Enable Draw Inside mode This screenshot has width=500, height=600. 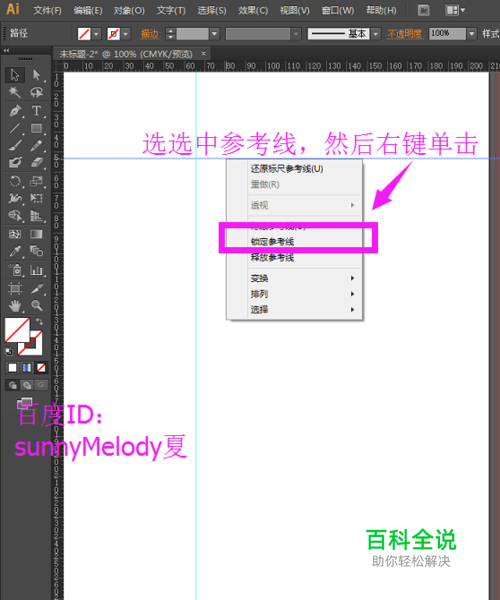[x=41, y=385]
